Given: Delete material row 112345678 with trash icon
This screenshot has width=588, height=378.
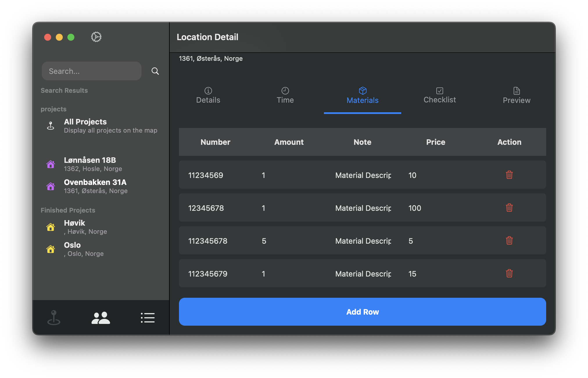Looking at the screenshot, I should click(509, 240).
